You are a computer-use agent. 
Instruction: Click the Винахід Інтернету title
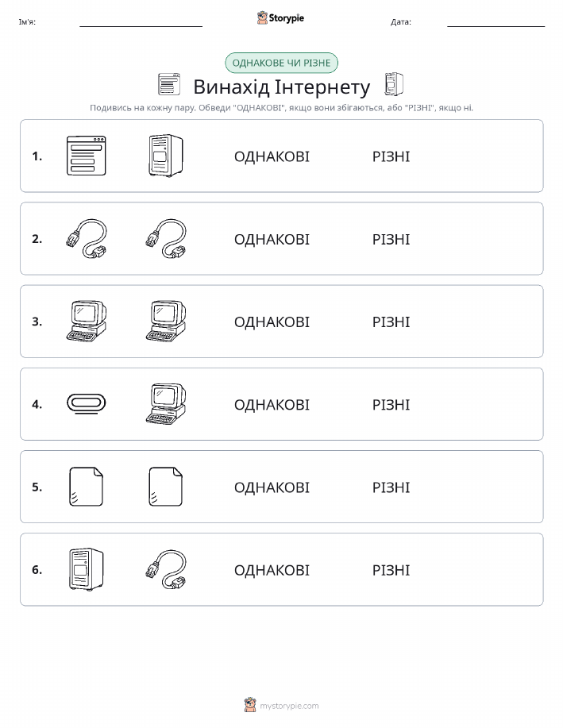coord(281,87)
